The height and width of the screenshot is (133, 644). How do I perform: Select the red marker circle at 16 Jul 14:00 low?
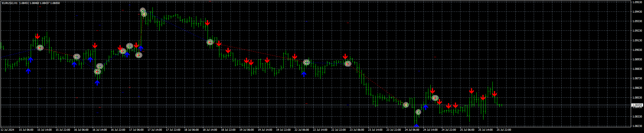[x=98, y=71]
